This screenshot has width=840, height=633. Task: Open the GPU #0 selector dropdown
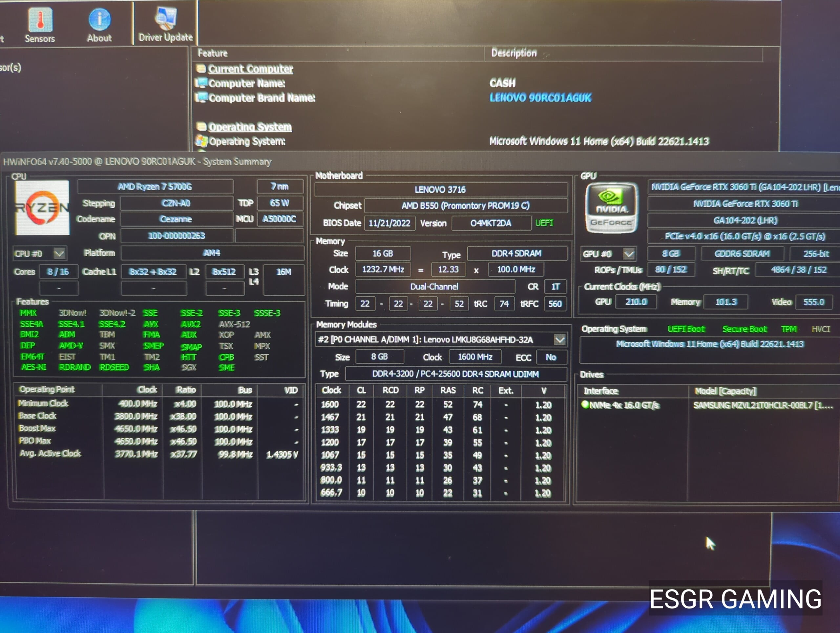point(629,254)
